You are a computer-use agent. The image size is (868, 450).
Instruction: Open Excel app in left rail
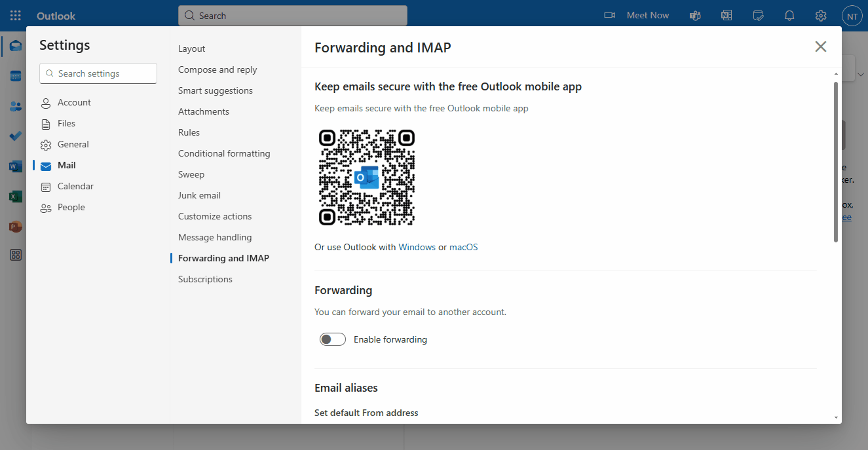pos(16,197)
